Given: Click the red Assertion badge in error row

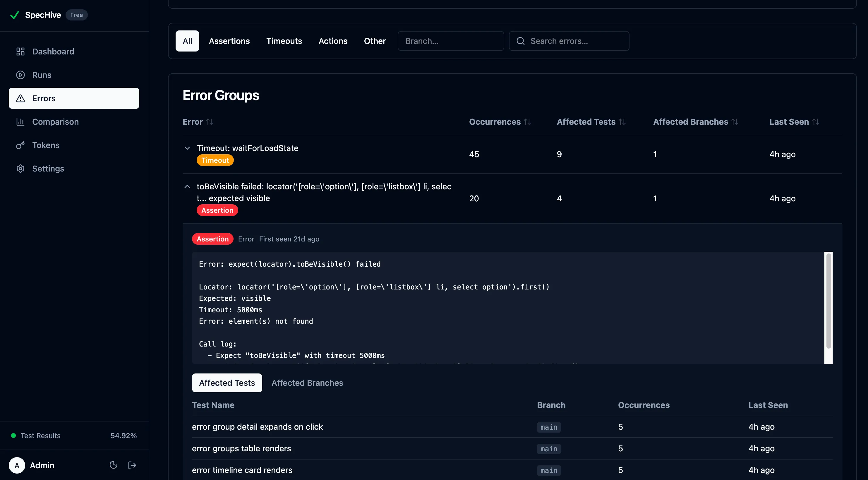Looking at the screenshot, I should pyautogui.click(x=217, y=210).
